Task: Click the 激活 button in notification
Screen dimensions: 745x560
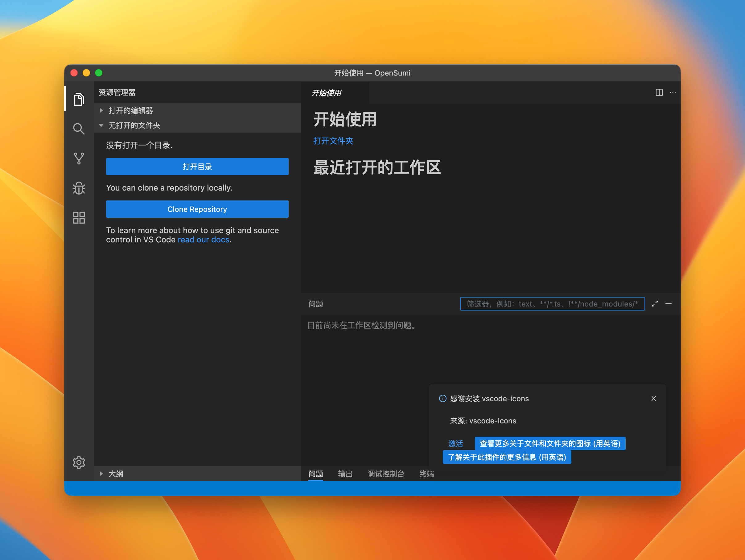Action: pos(455,443)
